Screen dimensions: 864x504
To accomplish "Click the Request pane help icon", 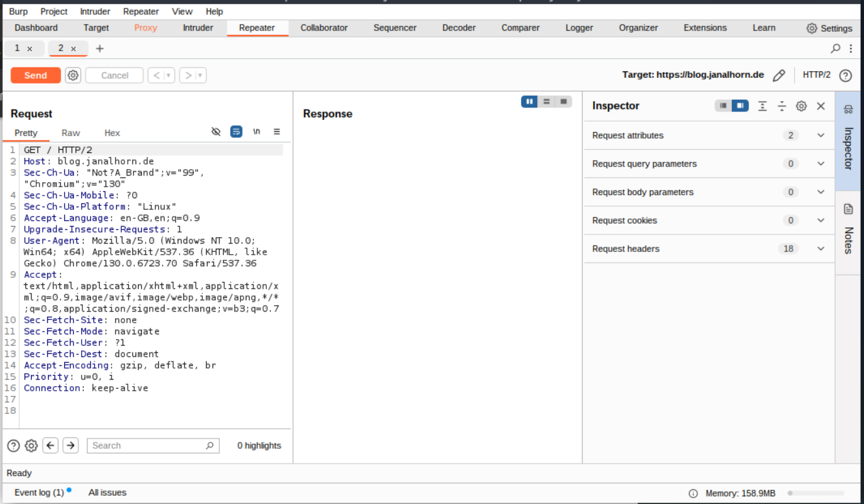I will 13,446.
